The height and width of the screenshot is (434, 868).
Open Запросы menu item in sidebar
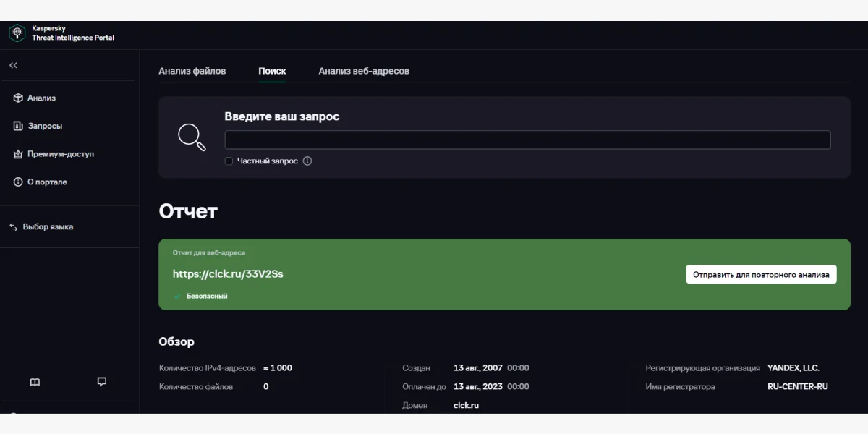coord(45,126)
